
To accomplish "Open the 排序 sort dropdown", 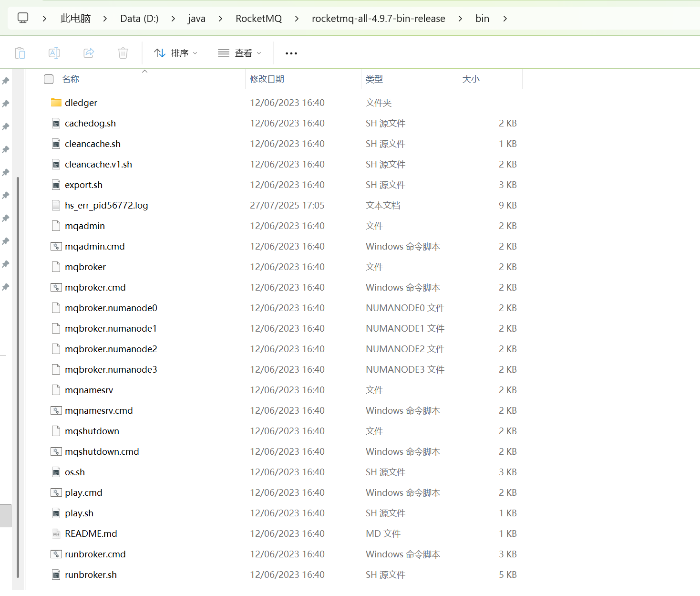I will click(x=175, y=53).
